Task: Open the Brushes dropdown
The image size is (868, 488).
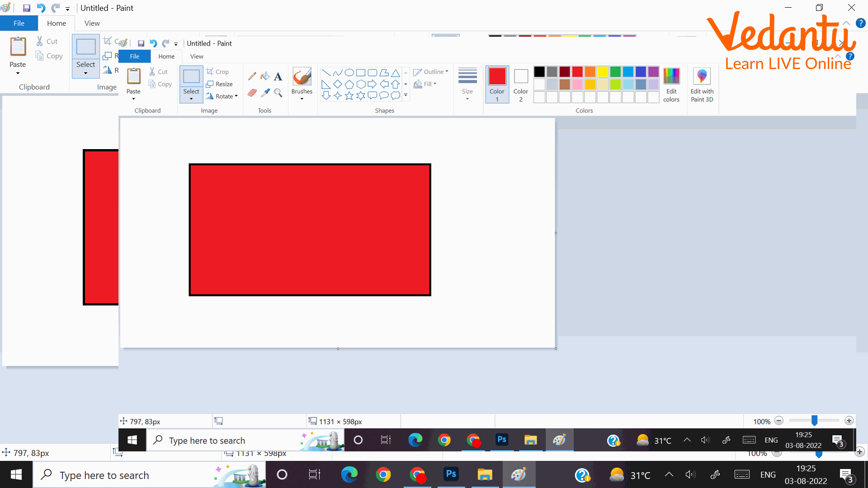Action: pyautogui.click(x=302, y=95)
